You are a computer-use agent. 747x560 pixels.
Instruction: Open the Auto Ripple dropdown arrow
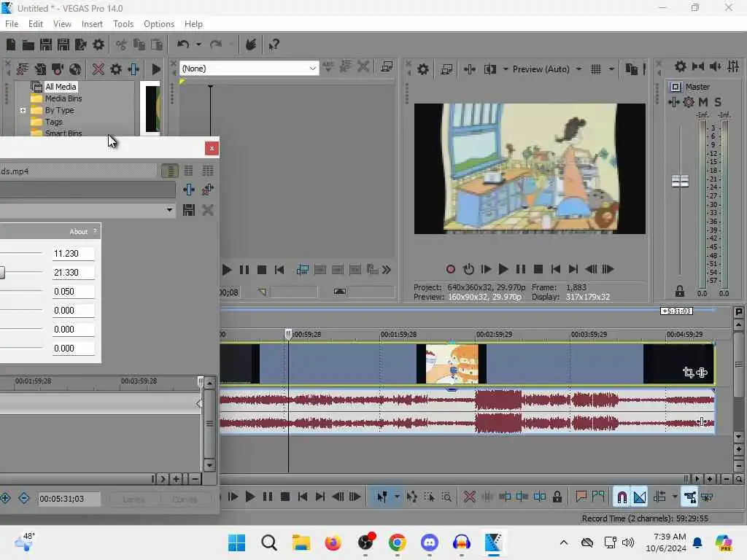point(675,497)
